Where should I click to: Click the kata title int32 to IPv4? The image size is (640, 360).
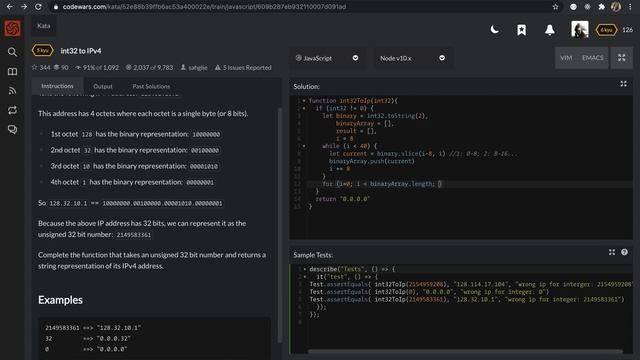coord(81,51)
